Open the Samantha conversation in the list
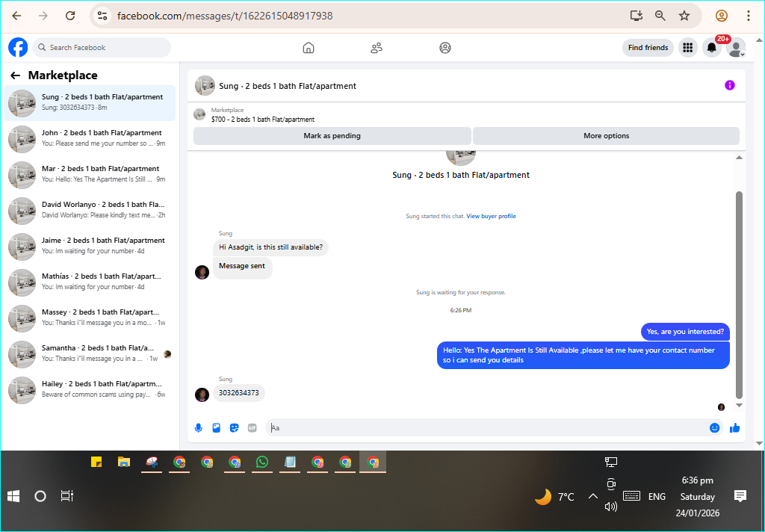 [90, 354]
